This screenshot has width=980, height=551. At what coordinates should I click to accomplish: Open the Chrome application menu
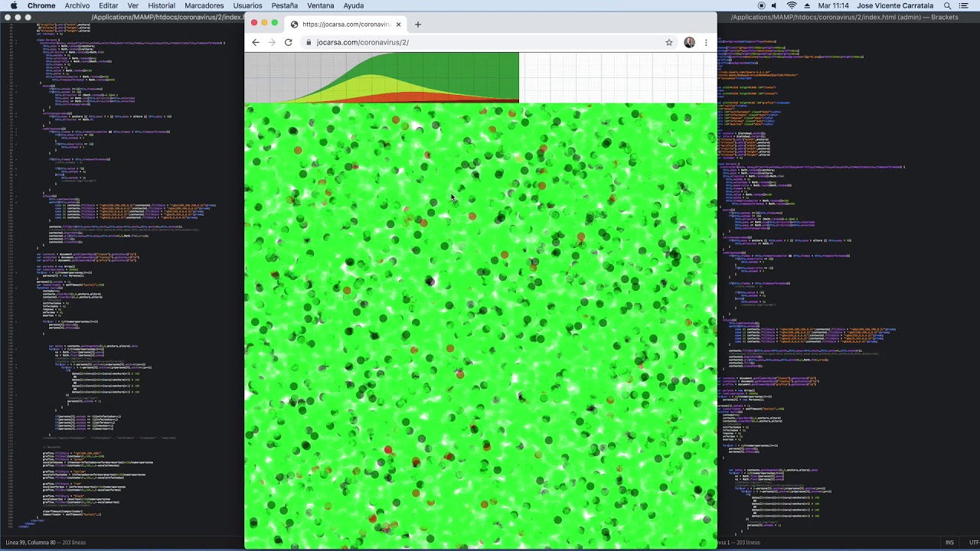click(41, 5)
